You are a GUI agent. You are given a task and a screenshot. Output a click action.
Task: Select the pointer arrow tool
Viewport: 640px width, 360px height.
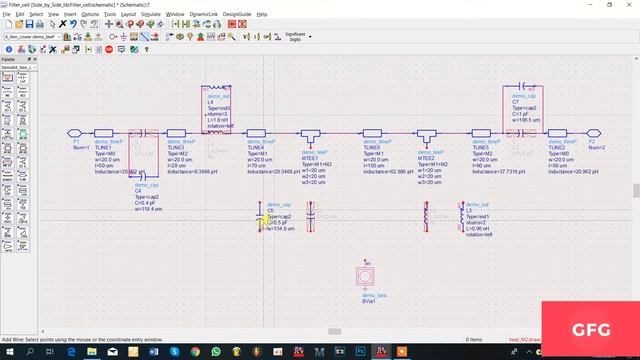tap(52, 24)
